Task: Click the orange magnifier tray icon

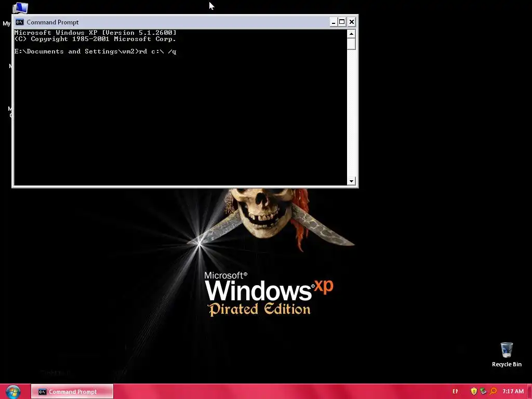Action: (x=493, y=391)
